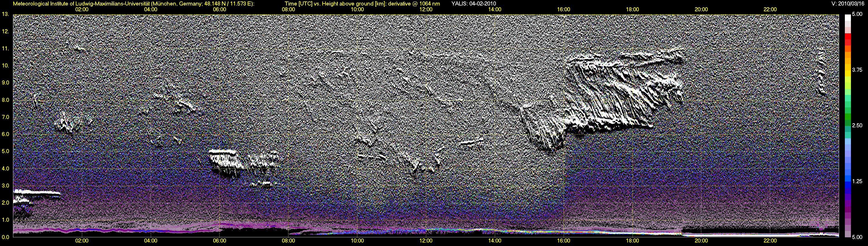Click the '12.' height axis label
Viewport: 868px width, 246px height.
click(x=5, y=31)
